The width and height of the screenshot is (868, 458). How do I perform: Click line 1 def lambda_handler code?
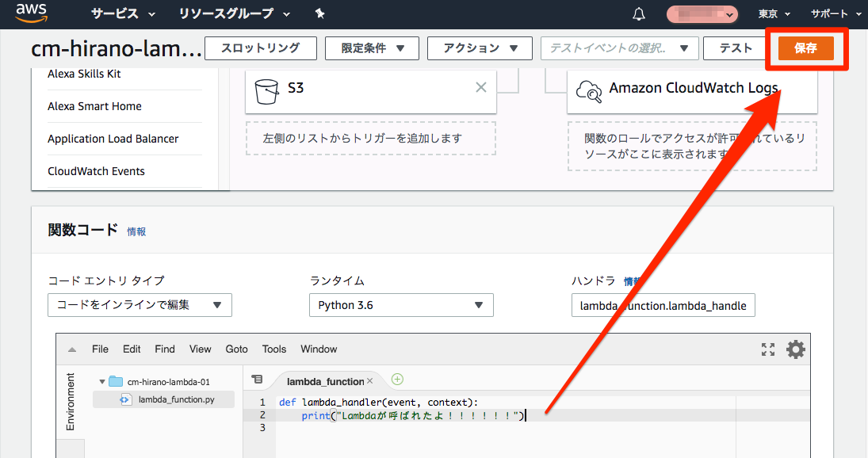(x=378, y=402)
